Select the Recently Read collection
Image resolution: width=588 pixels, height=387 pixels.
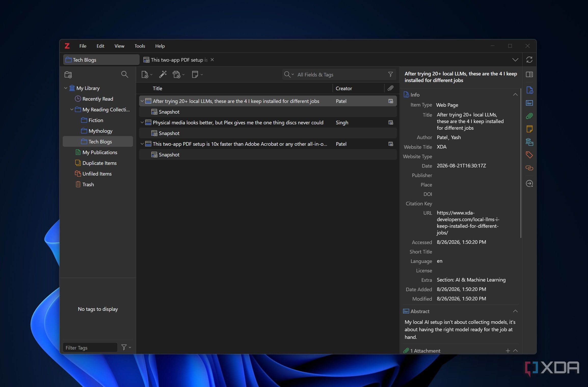pyautogui.click(x=98, y=99)
